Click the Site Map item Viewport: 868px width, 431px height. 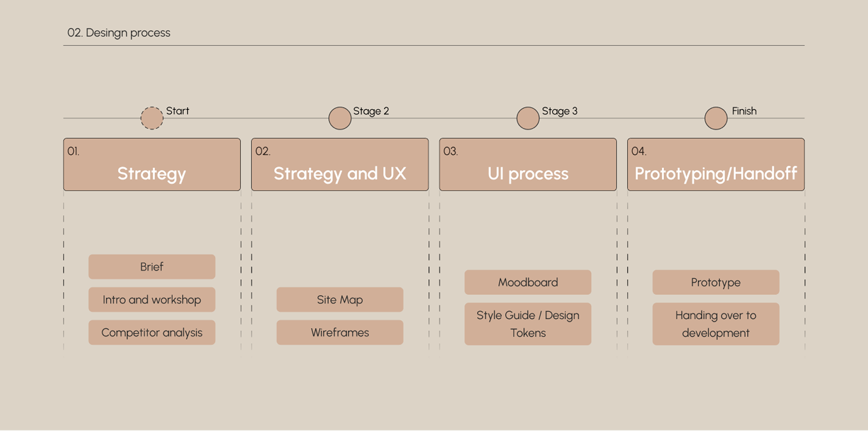click(x=340, y=300)
